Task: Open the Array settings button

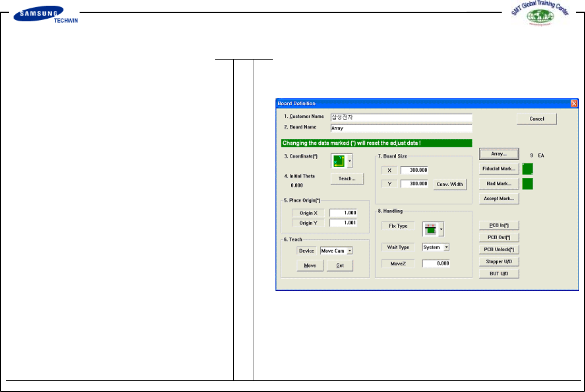Action: coord(499,154)
